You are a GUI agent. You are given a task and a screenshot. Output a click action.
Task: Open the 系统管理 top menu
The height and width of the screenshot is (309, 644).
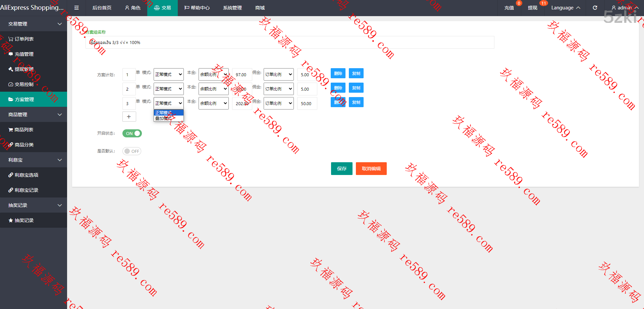(x=232, y=8)
